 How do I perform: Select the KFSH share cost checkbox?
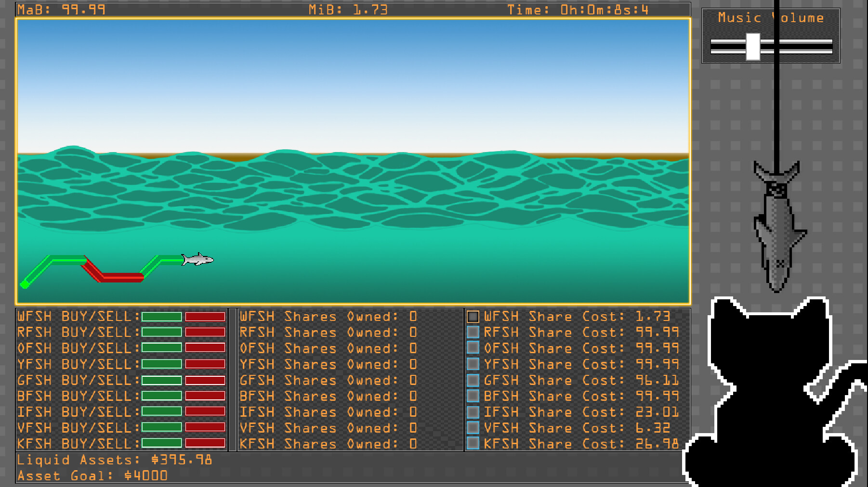coord(473,443)
